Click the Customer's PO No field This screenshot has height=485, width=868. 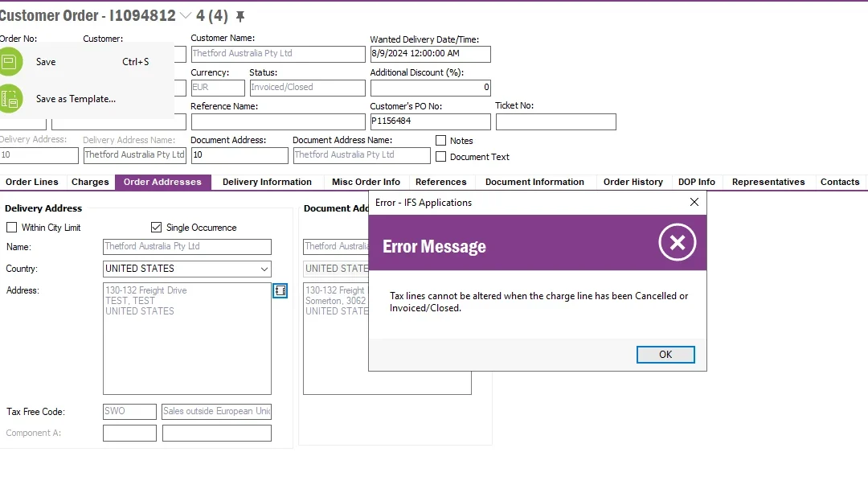[x=430, y=121]
